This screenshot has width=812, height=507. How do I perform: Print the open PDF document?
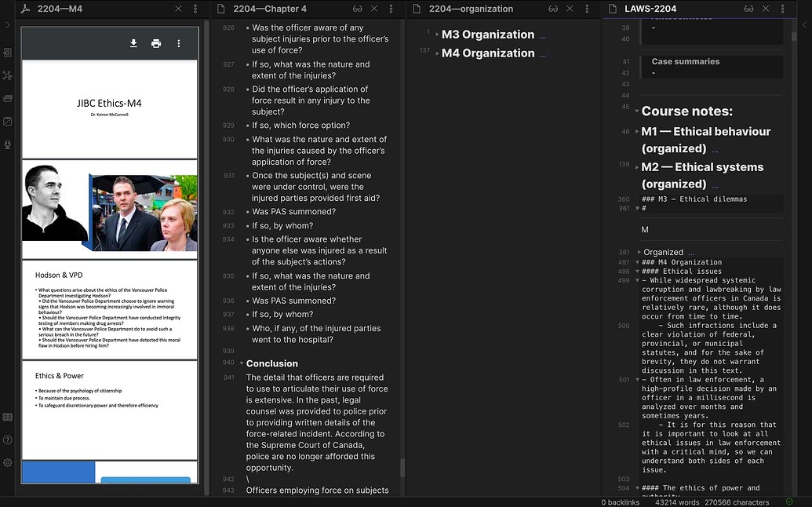[x=156, y=43]
